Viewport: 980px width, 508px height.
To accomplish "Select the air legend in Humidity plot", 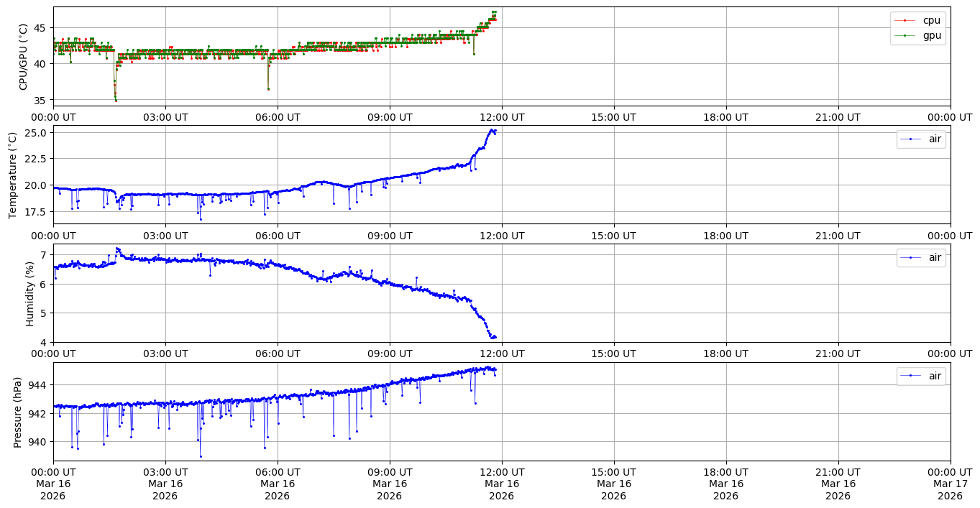I will click(934, 257).
